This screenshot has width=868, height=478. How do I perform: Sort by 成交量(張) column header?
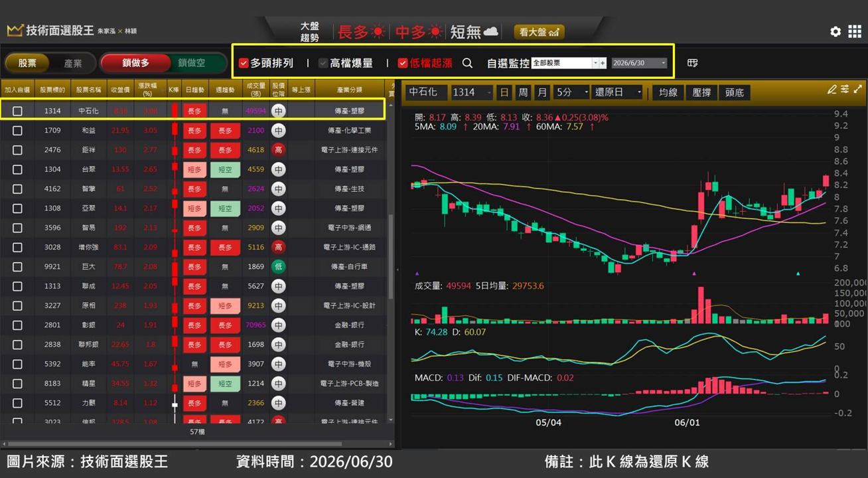point(255,89)
